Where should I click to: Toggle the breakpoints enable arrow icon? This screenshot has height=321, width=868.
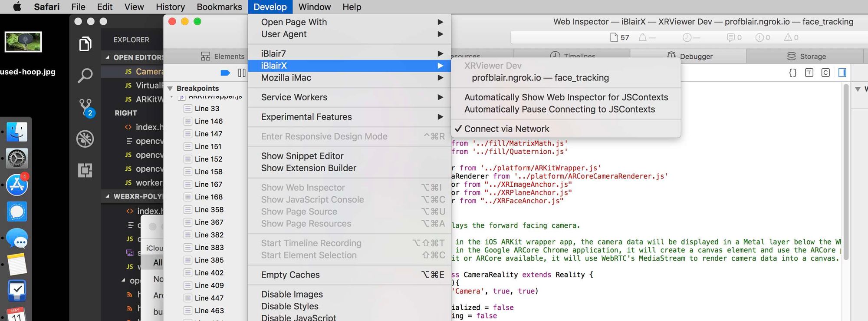pos(225,73)
